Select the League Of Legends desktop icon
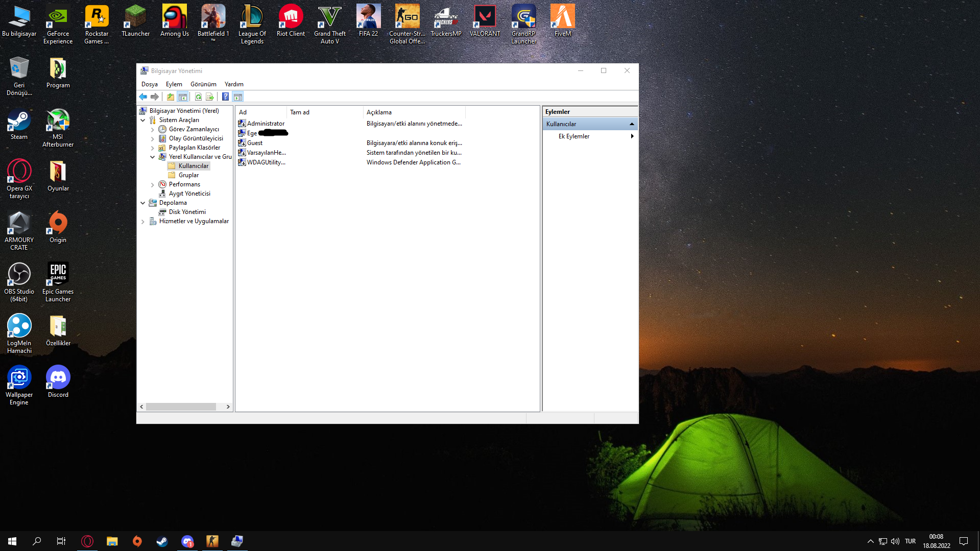The width and height of the screenshot is (980, 551). click(252, 25)
